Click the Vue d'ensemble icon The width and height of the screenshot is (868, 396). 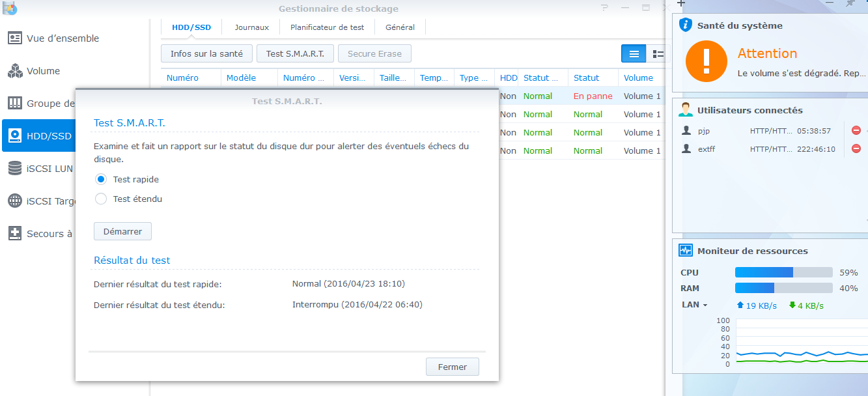coord(15,38)
